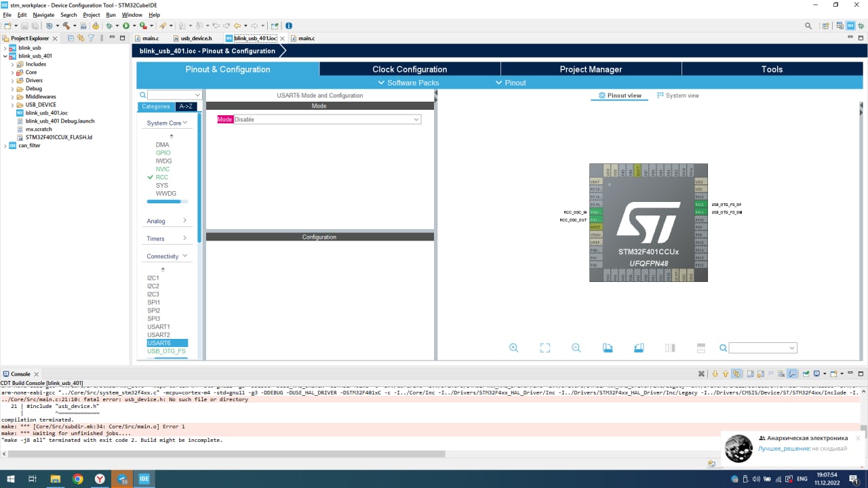This screenshot has width=868, height=488.
Task: Select USART1 in Connectivity list
Action: click(x=158, y=327)
